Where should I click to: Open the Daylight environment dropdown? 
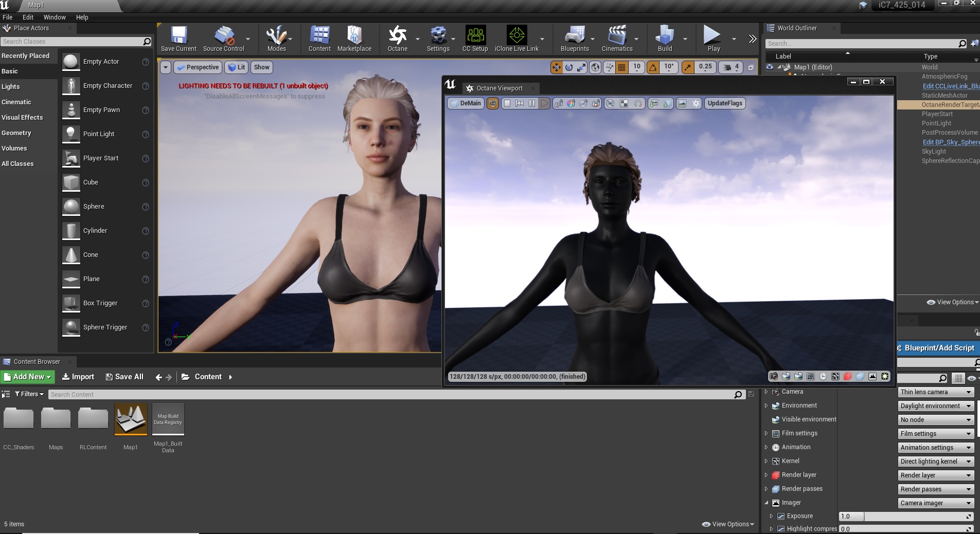(x=935, y=406)
